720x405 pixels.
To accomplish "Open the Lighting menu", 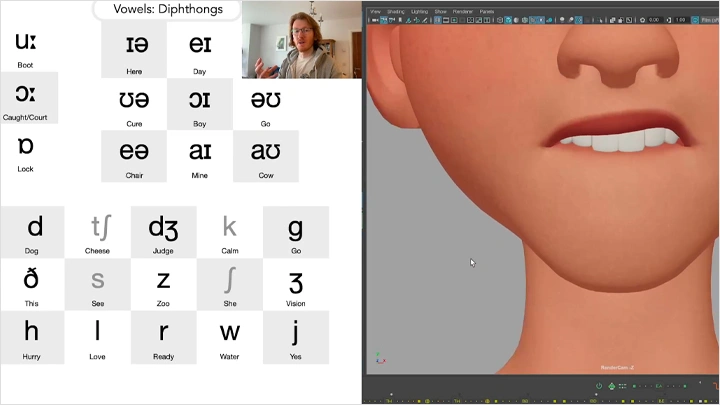I will coord(418,11).
